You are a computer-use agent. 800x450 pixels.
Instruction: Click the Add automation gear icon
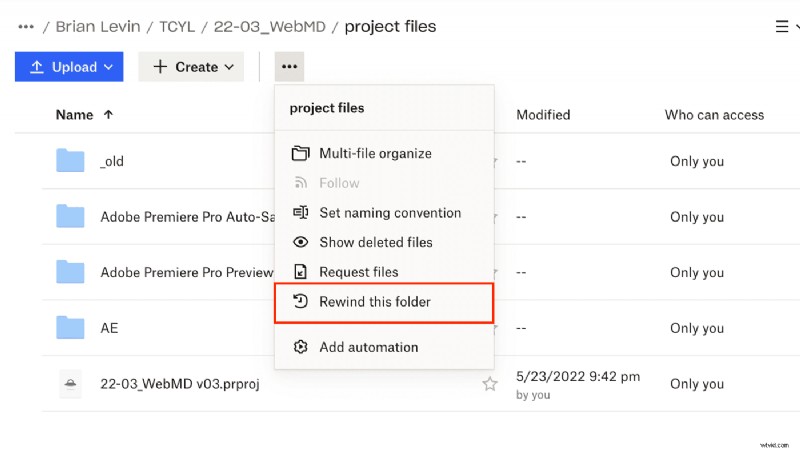click(300, 347)
